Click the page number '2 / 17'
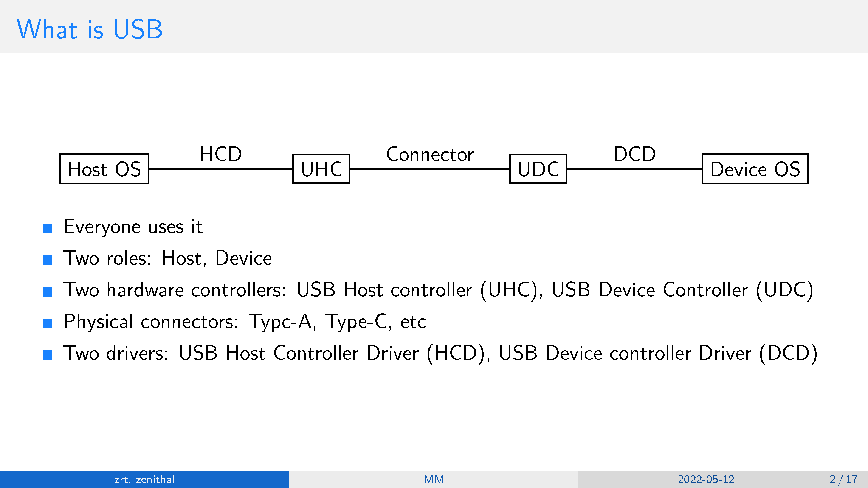 843,479
